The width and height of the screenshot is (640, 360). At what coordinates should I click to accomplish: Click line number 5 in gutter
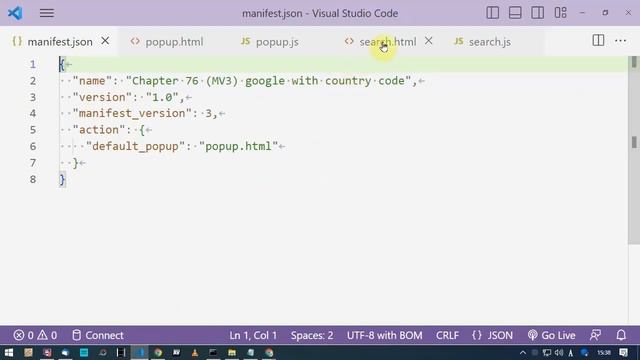coord(33,130)
